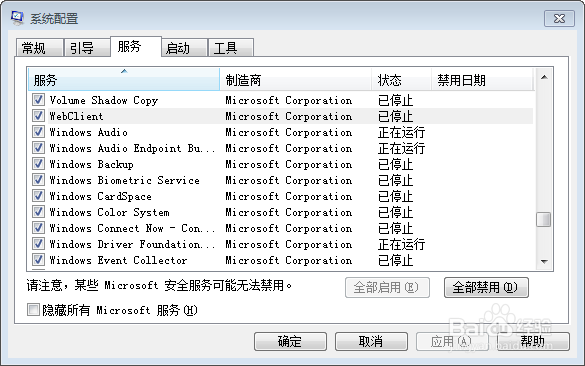Open help with the 帮助 button
Image resolution: width=585 pixels, height=366 pixels.
coord(533,341)
